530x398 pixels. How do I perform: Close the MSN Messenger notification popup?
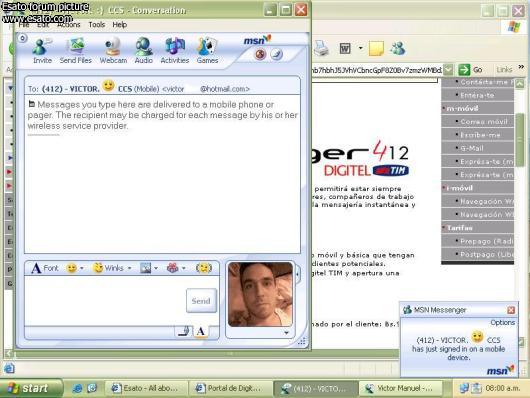[x=511, y=310]
